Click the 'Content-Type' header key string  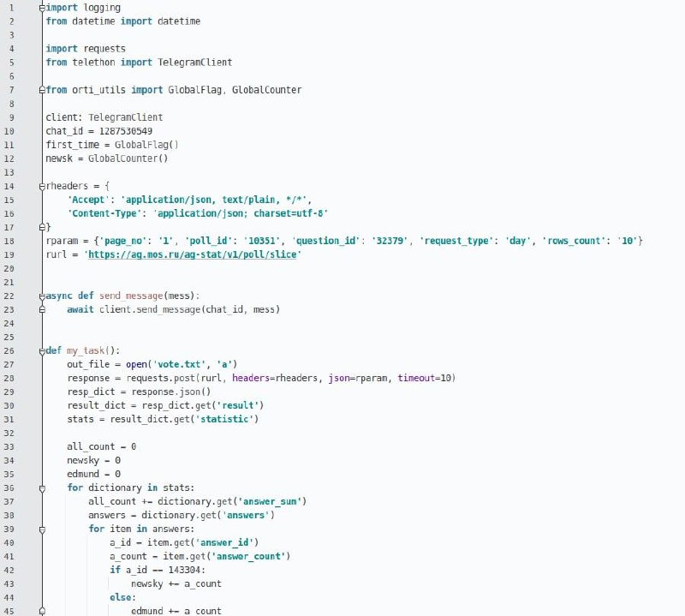coord(104,213)
